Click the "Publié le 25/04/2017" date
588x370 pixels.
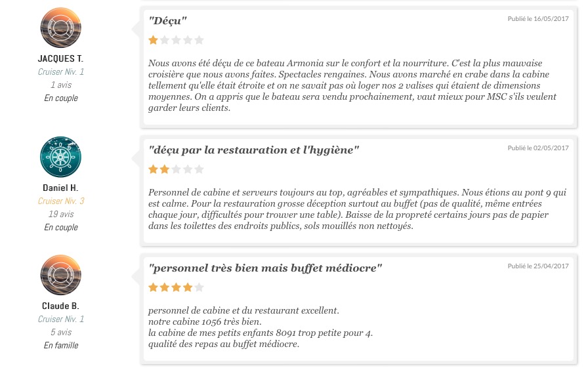point(537,266)
